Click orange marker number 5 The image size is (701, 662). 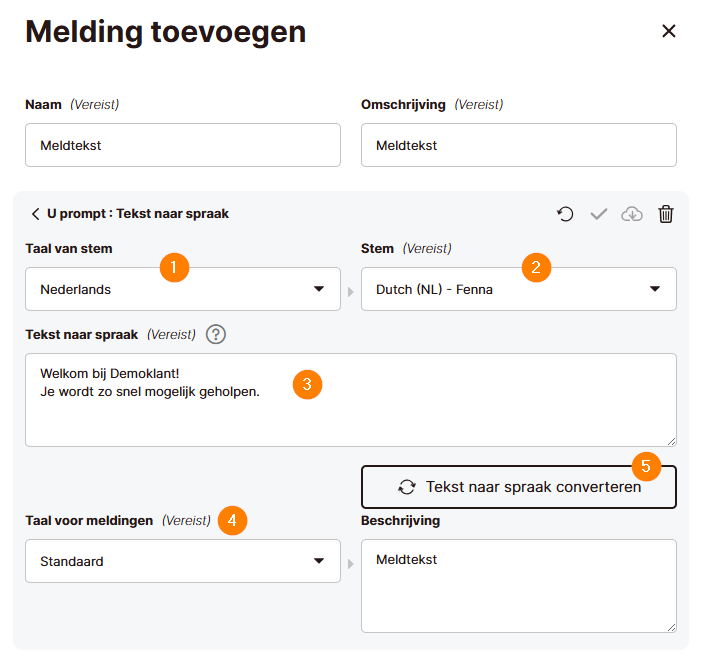pos(647,465)
